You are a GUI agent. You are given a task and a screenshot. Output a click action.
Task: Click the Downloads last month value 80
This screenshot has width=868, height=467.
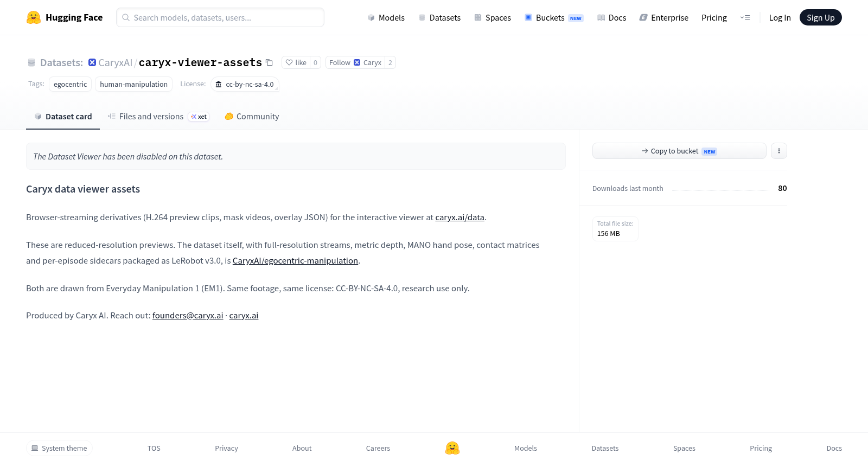[782, 188]
